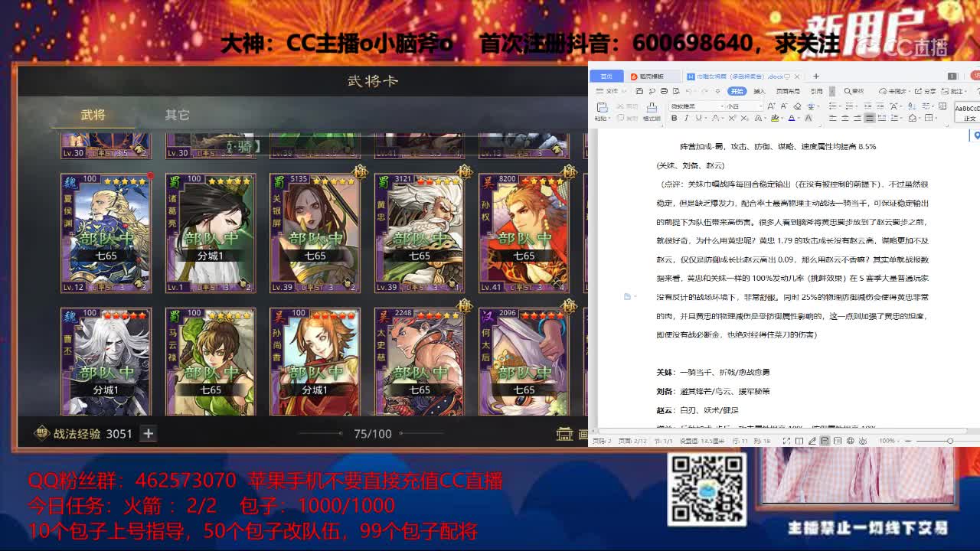Image resolution: width=980 pixels, height=551 pixels.
Task: Select the 开始 ribbon tab
Action: coord(737,91)
